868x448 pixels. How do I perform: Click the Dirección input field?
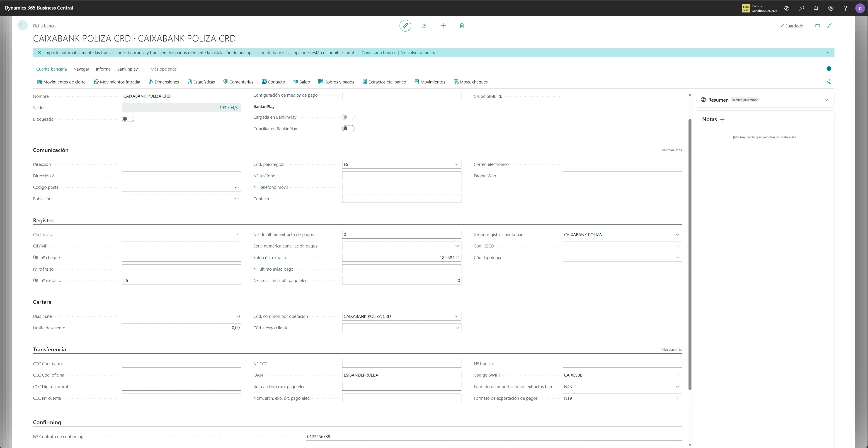pos(181,164)
